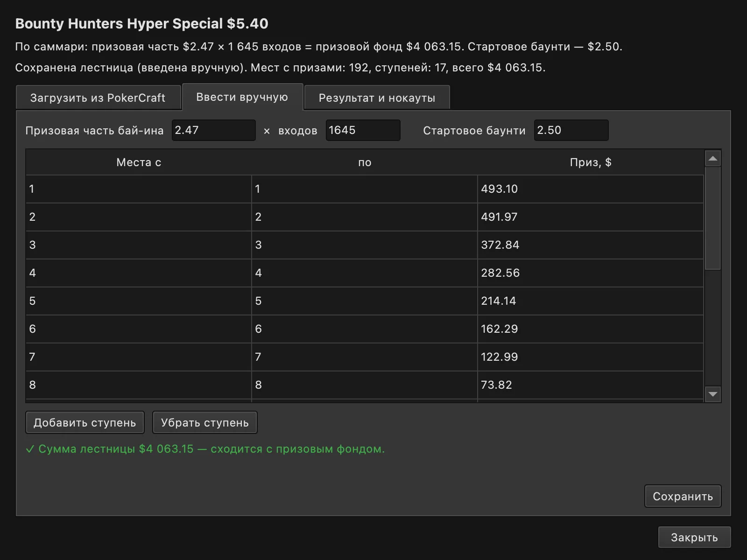Click the scroll down arrow of table

click(712, 394)
